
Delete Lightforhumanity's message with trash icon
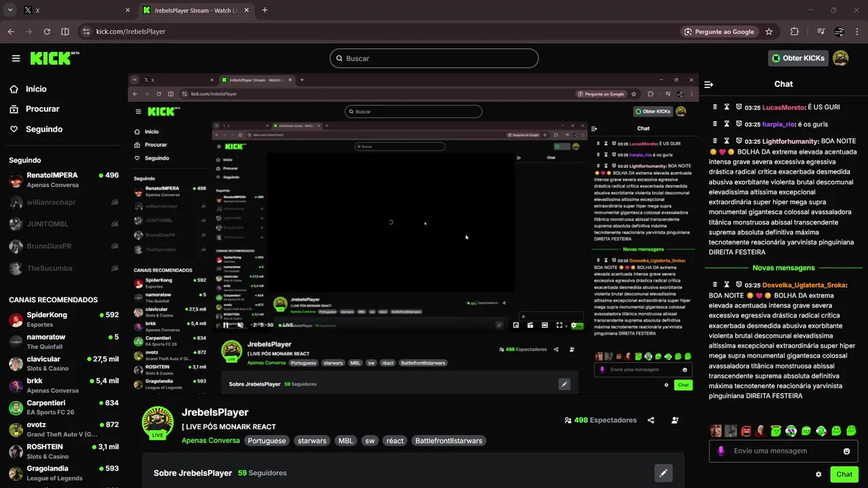pyautogui.click(x=714, y=141)
